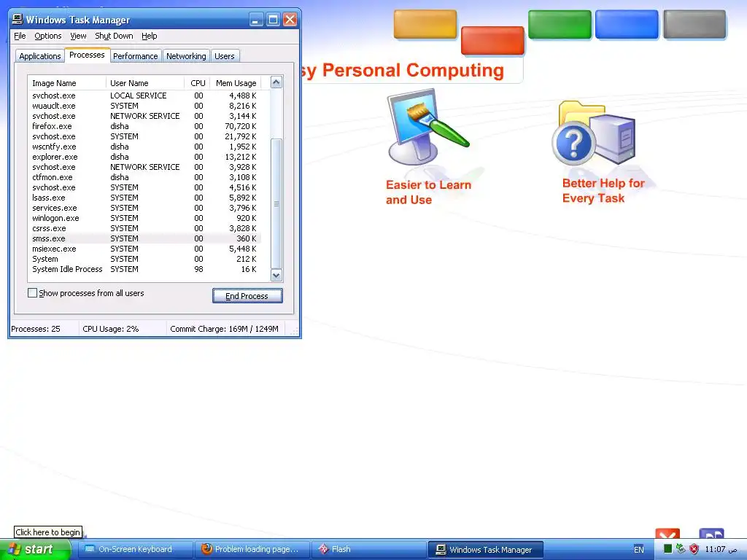The width and height of the screenshot is (747, 560).
Task: Click the process list scrollbar thumb
Action: tap(276, 203)
